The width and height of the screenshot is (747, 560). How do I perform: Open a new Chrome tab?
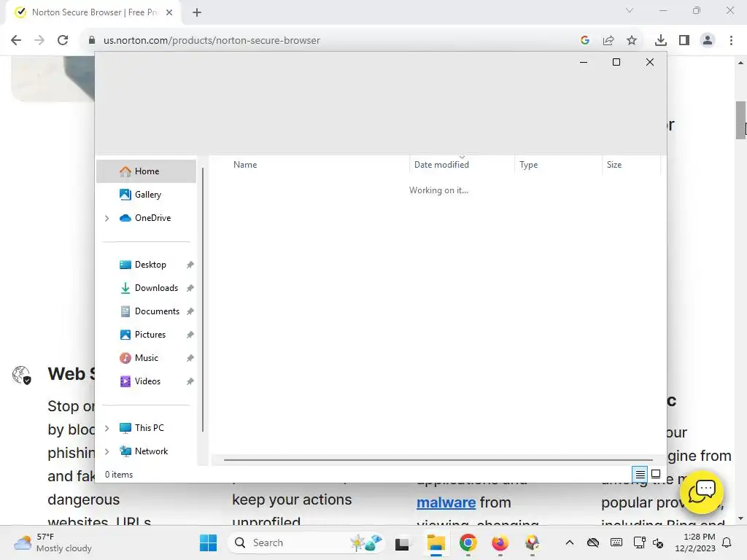[197, 12]
